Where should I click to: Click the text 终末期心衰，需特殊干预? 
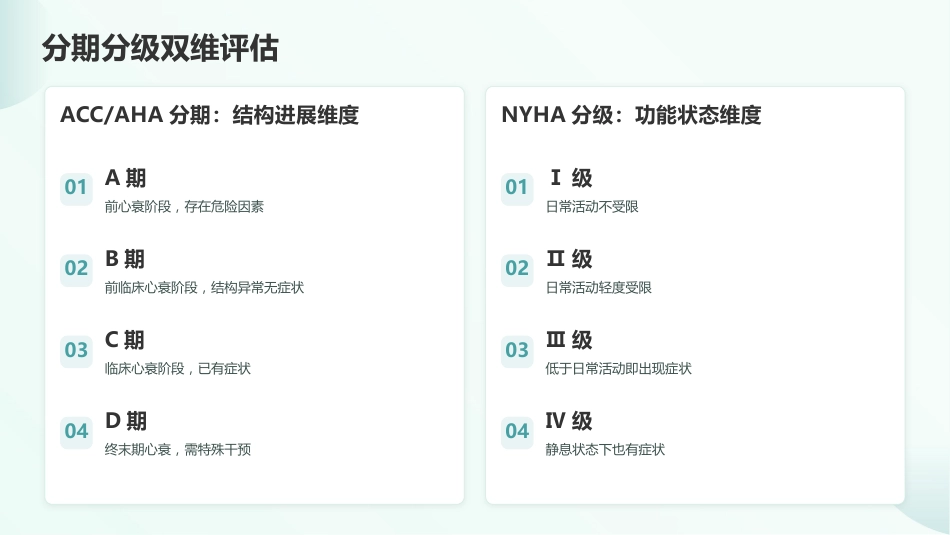pyautogui.click(x=178, y=450)
